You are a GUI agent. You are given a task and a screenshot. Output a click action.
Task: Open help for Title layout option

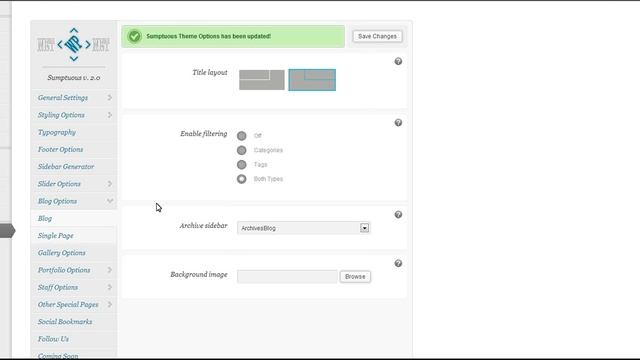(x=398, y=61)
